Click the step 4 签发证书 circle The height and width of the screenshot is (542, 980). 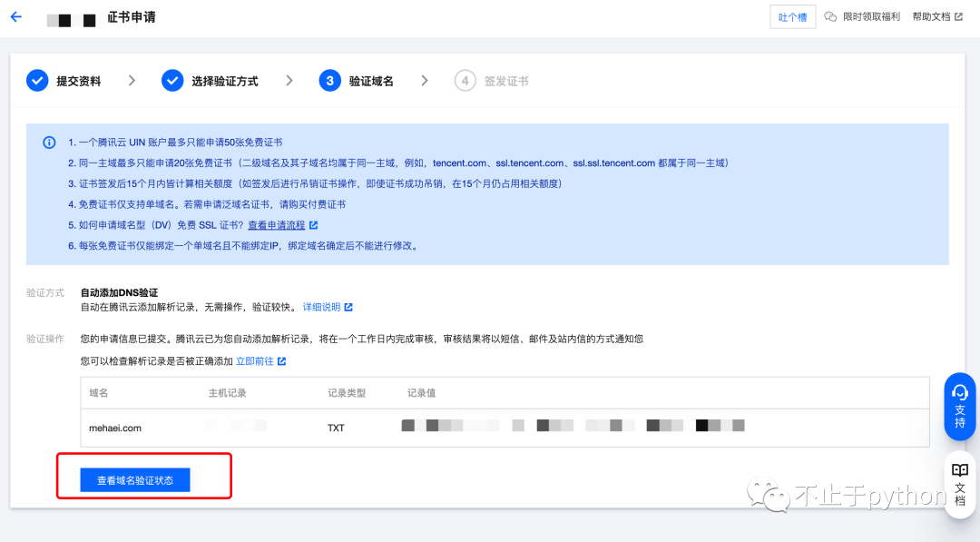coord(465,81)
